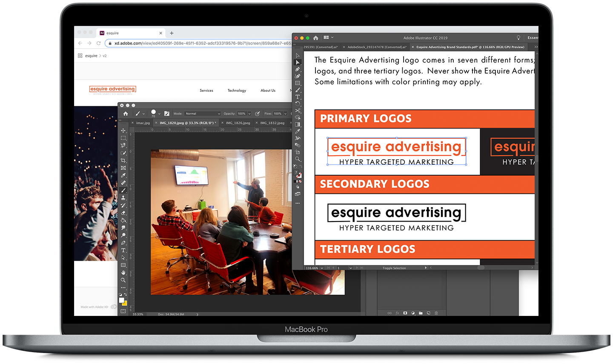
Task: Open Illustrator Discover lightbulb icon
Action: tap(518, 38)
